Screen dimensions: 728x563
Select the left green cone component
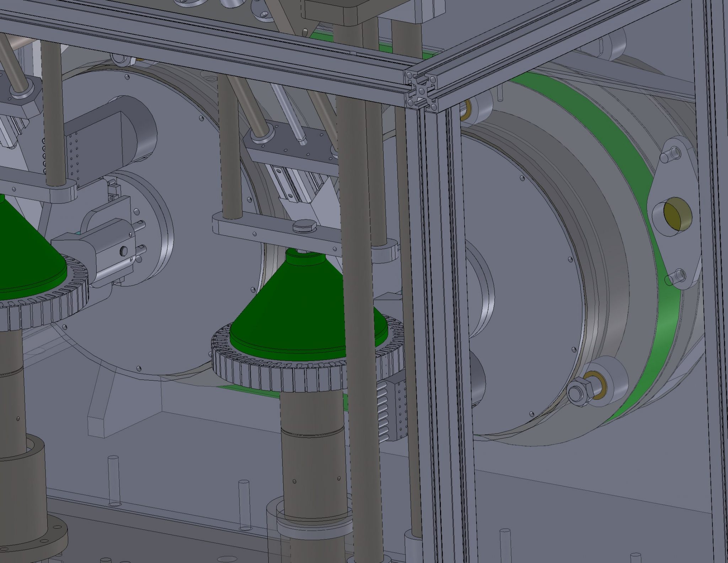[x=21, y=249]
